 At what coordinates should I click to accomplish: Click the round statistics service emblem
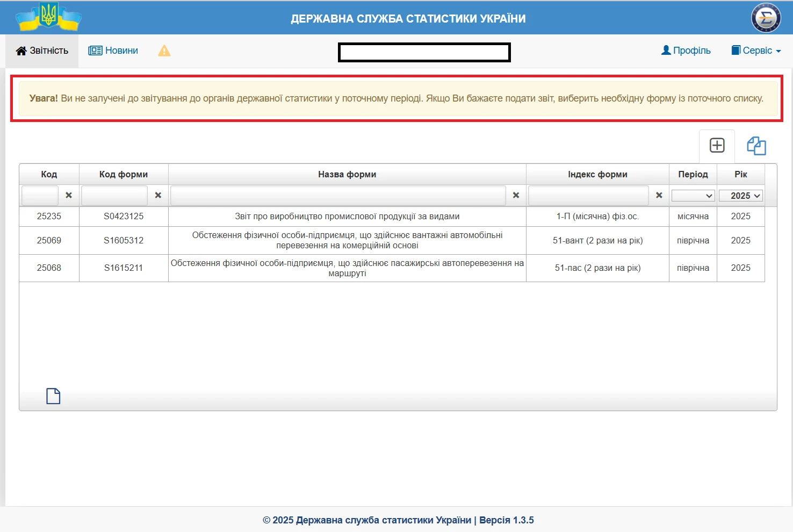766,18
